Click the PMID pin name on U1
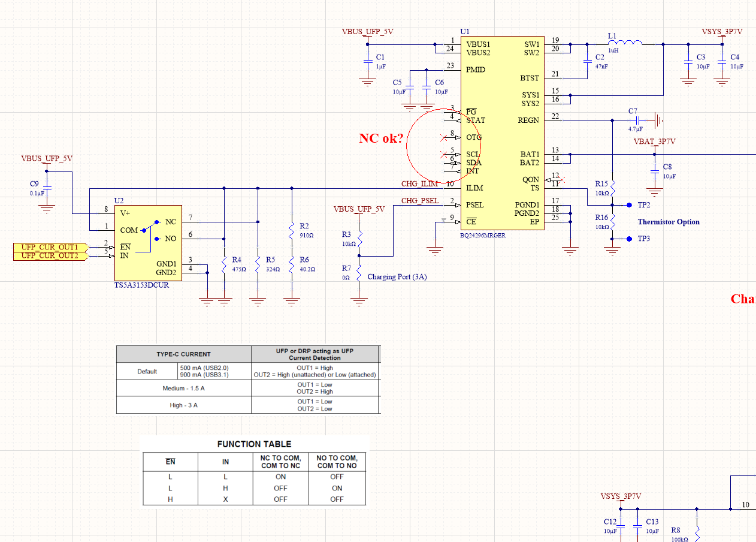756x542 pixels. [476, 70]
